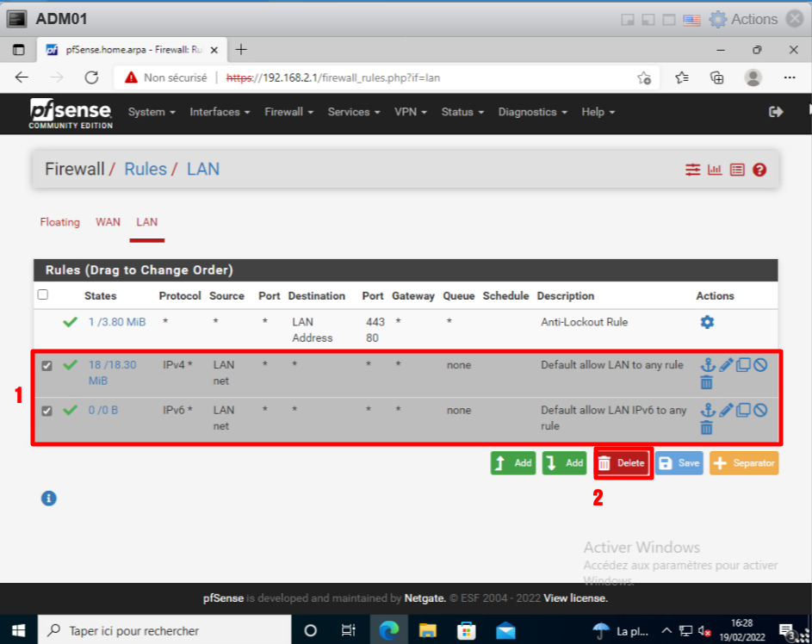Toggle the select-all checkbox in table header
Screen dimensions: 812x644
coord(43,294)
